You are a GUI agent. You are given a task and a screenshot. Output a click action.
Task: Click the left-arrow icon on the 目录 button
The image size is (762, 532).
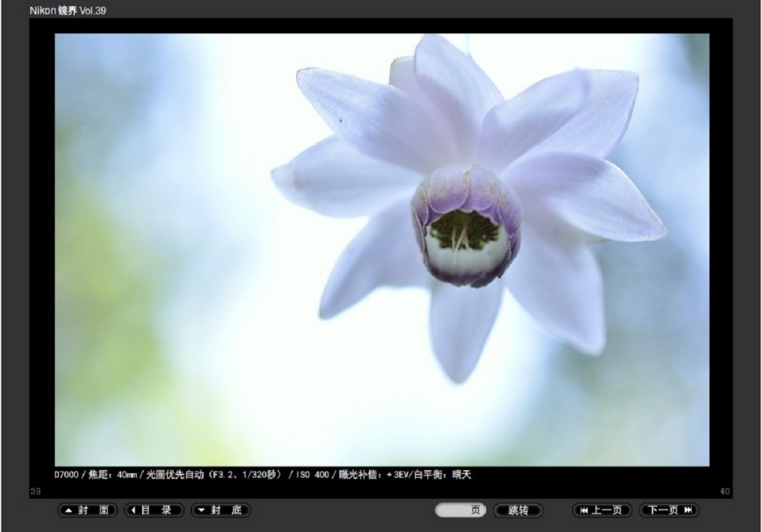tap(134, 510)
